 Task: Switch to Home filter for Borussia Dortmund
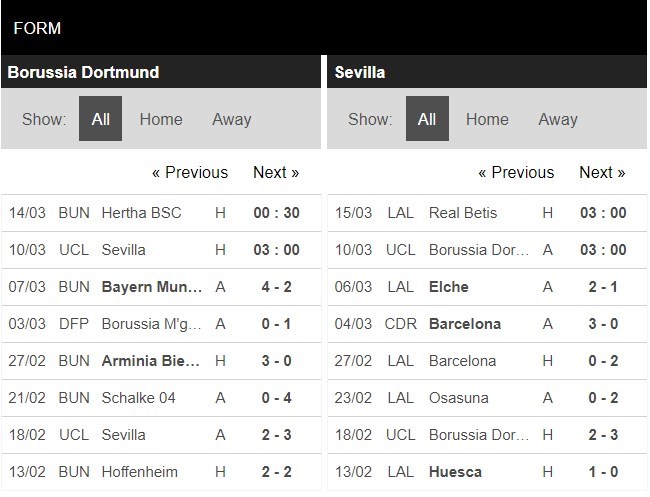[161, 119]
